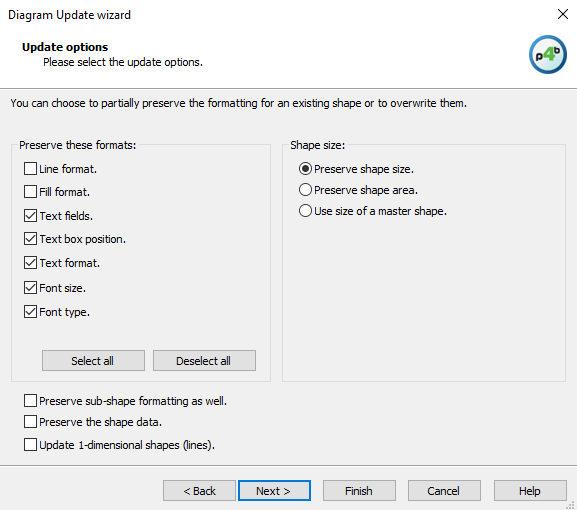Image resolution: width=577 pixels, height=510 pixels.
Task: Toggle Text box position checkbox
Action: click(x=30, y=239)
